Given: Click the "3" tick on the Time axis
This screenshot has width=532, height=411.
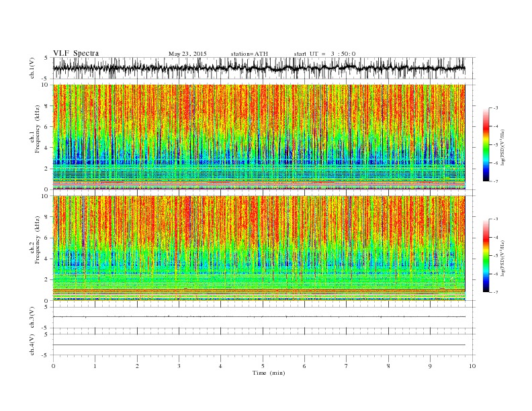Looking at the screenshot, I should (x=179, y=366).
